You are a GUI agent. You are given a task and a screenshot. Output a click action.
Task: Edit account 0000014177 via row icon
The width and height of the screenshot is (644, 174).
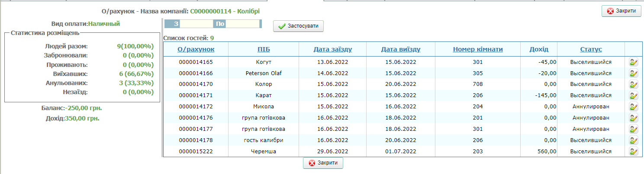click(x=634, y=129)
